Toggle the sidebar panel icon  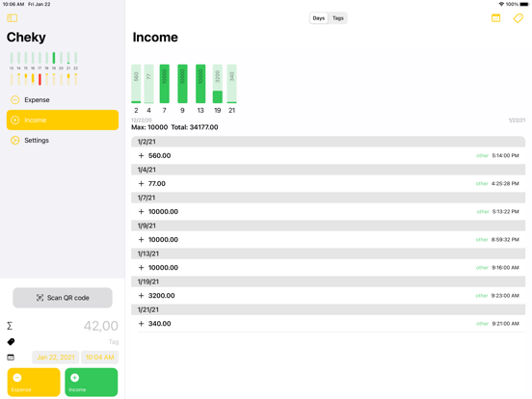tap(13, 18)
